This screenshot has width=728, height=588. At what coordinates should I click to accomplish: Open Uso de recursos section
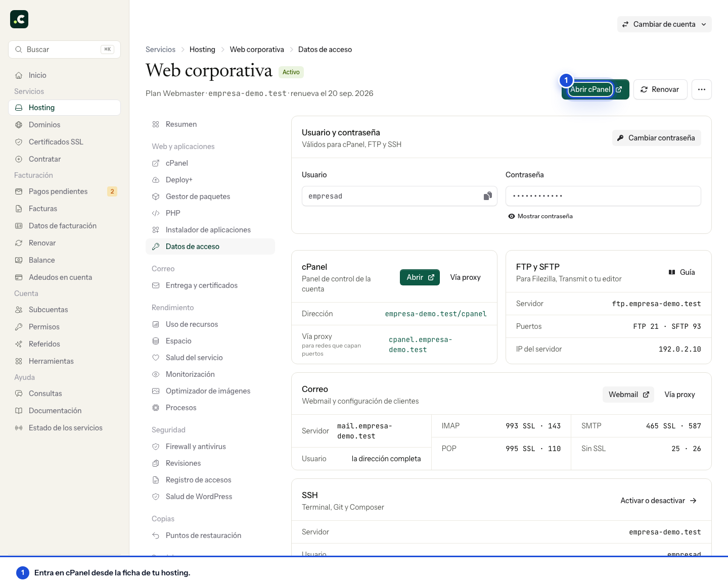pos(210,324)
